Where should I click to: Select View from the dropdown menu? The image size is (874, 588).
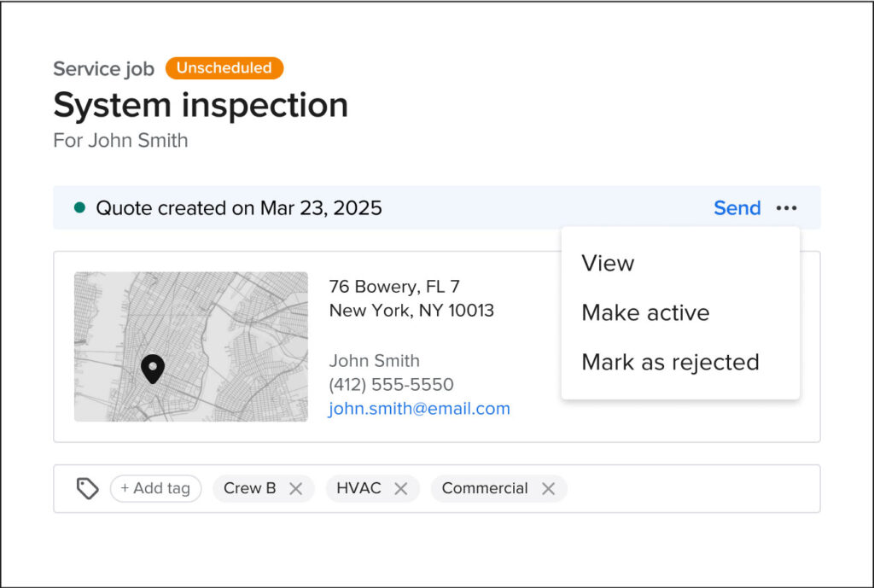[608, 263]
